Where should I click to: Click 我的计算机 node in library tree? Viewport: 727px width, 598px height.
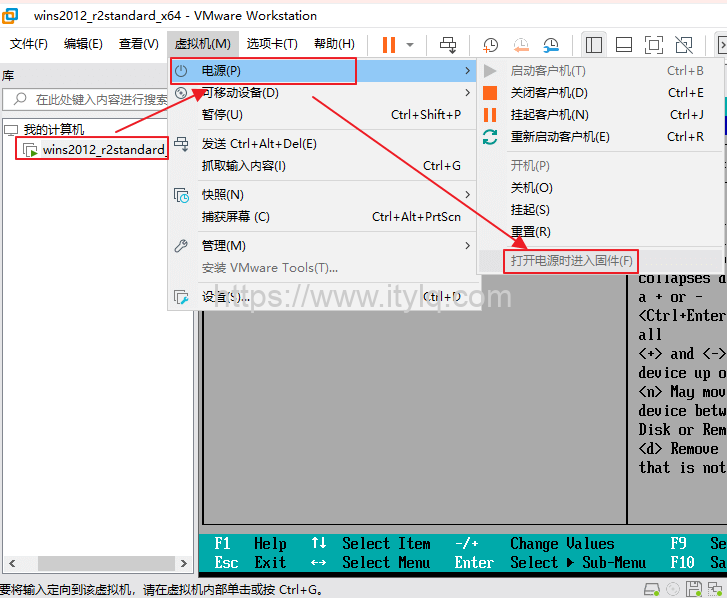54,130
